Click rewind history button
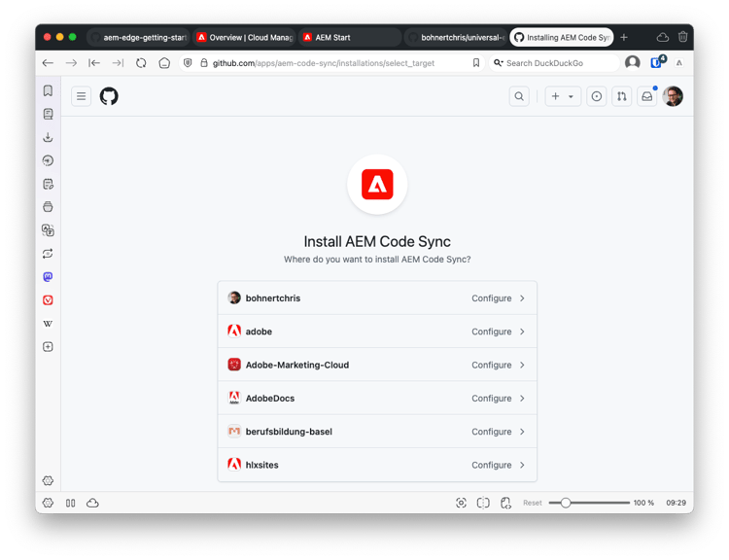This screenshot has width=729, height=560. (x=94, y=63)
